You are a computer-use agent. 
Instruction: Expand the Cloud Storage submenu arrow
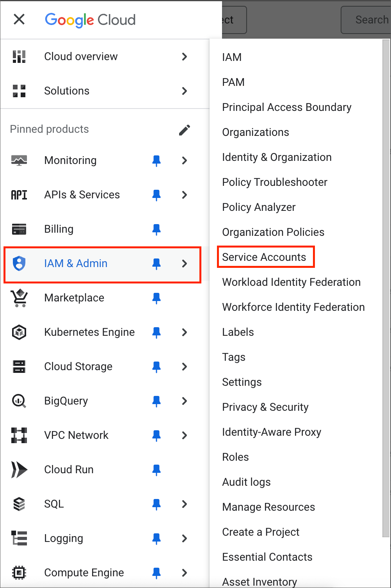click(185, 367)
